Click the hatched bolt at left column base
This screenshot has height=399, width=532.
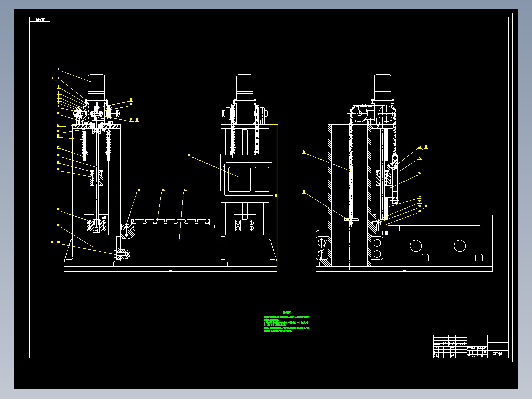(122, 254)
